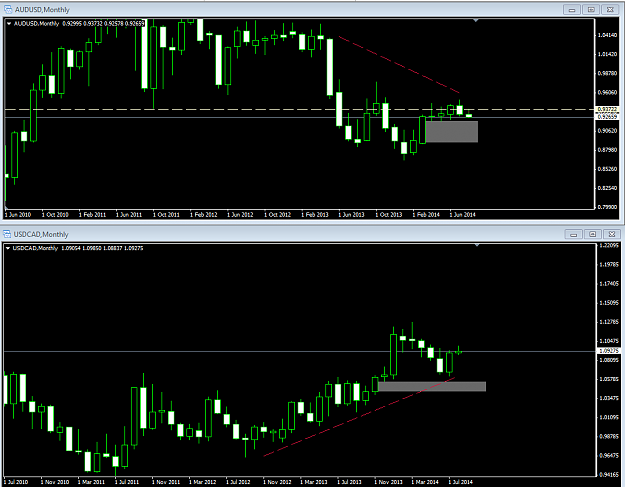This screenshot has height=487, width=625.
Task: Click the 0.93722 price label on AUDUSD axis
Action: (x=607, y=109)
